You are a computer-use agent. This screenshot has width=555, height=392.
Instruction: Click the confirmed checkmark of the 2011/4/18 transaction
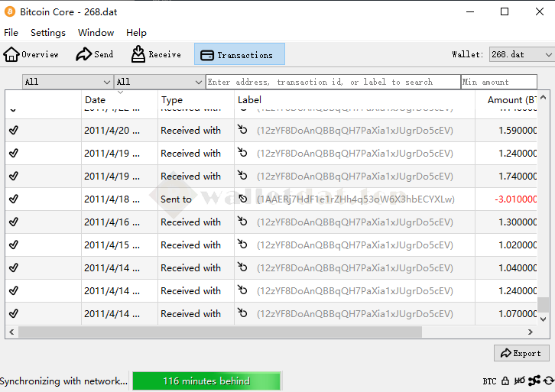point(14,199)
